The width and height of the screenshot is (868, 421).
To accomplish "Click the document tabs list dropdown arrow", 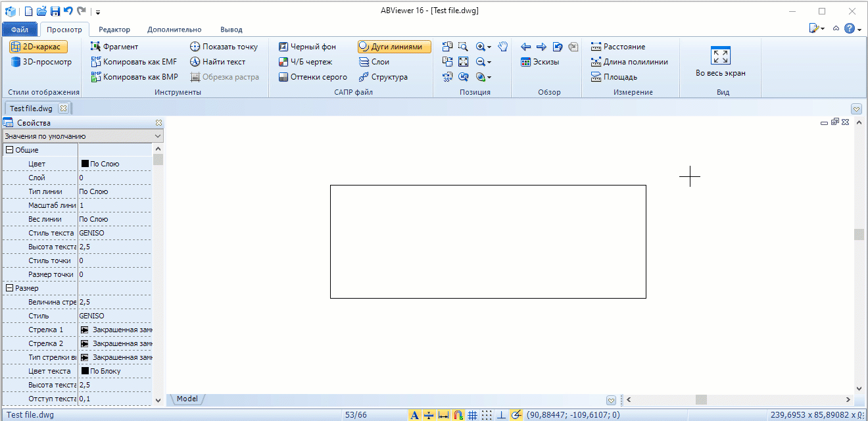I will pos(856,109).
